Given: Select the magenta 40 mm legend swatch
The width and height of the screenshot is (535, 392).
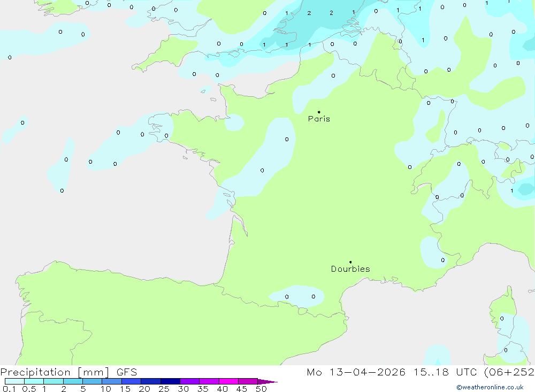Looking at the screenshot, I should 228,381.
